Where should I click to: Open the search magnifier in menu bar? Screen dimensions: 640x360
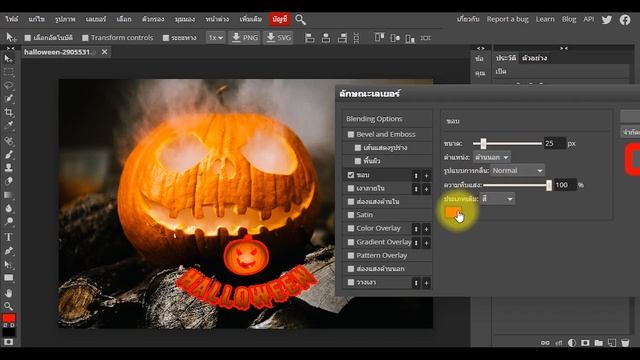click(300, 20)
